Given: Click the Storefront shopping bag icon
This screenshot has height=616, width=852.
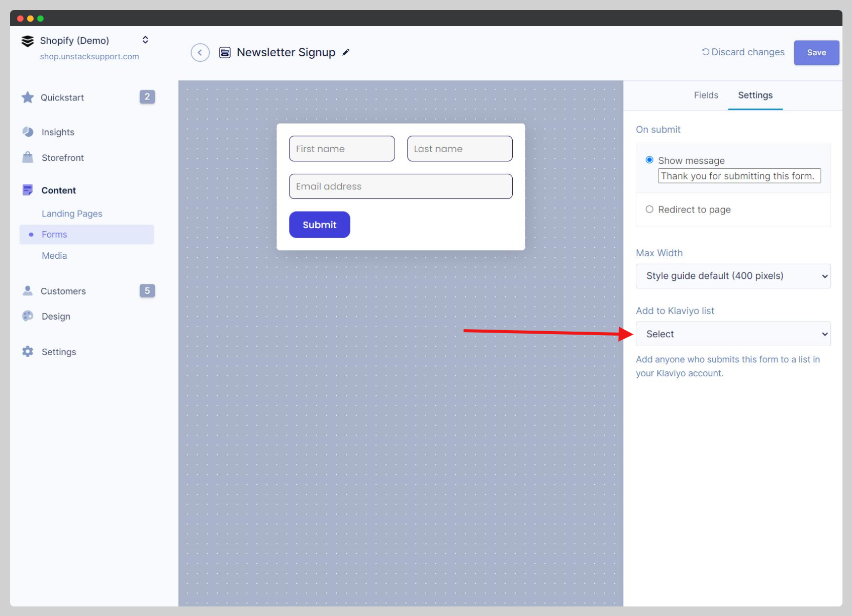Looking at the screenshot, I should tap(28, 157).
